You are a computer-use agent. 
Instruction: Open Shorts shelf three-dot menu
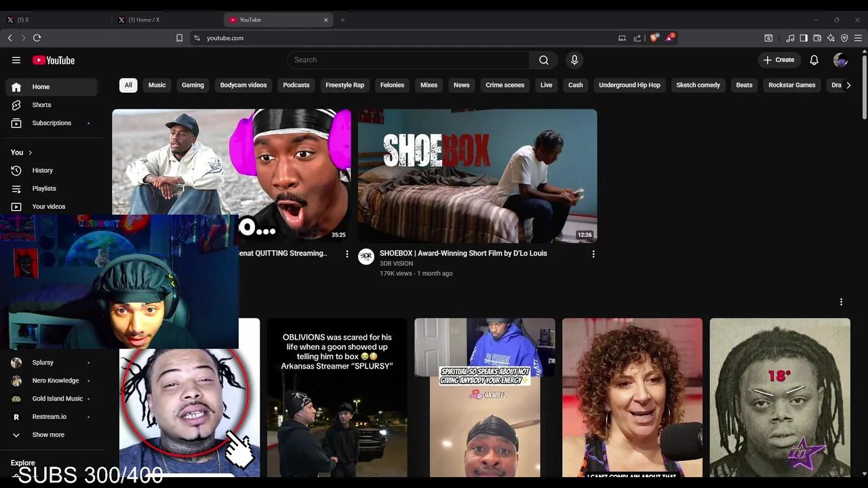[x=841, y=302]
